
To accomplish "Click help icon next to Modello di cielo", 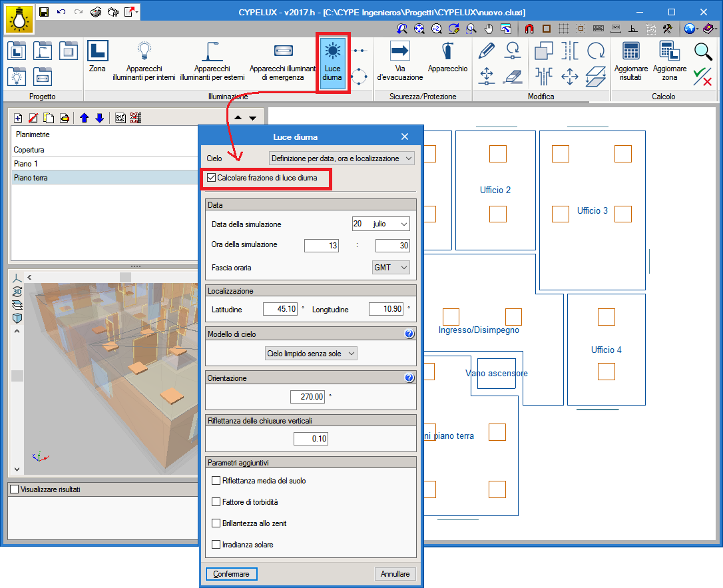I will coord(409,334).
